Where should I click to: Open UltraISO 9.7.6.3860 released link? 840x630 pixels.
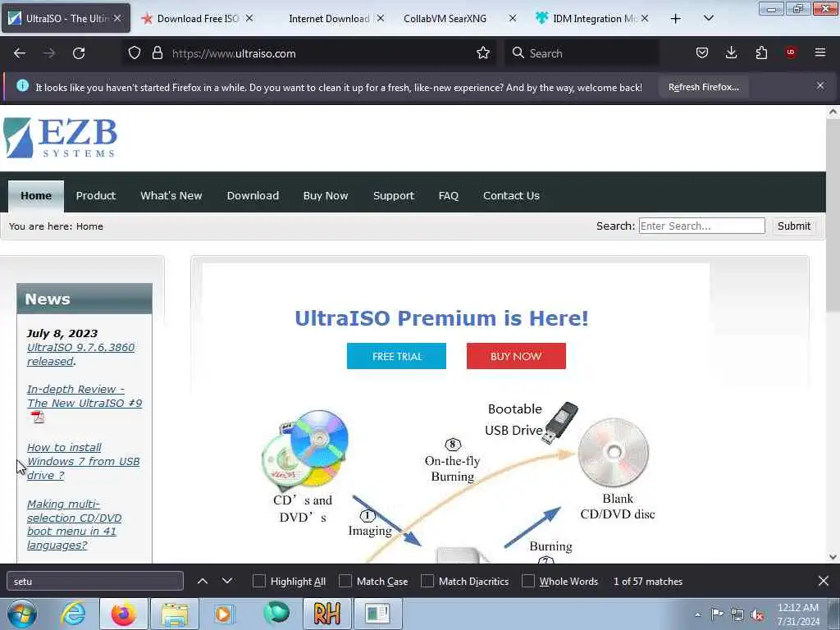(81, 354)
